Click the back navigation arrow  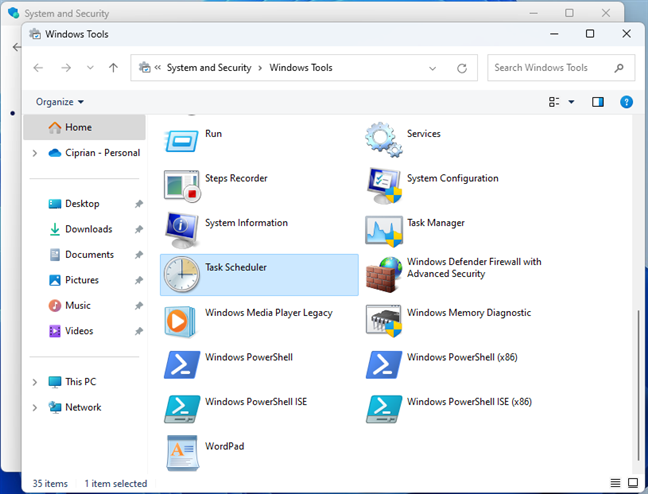point(38,67)
